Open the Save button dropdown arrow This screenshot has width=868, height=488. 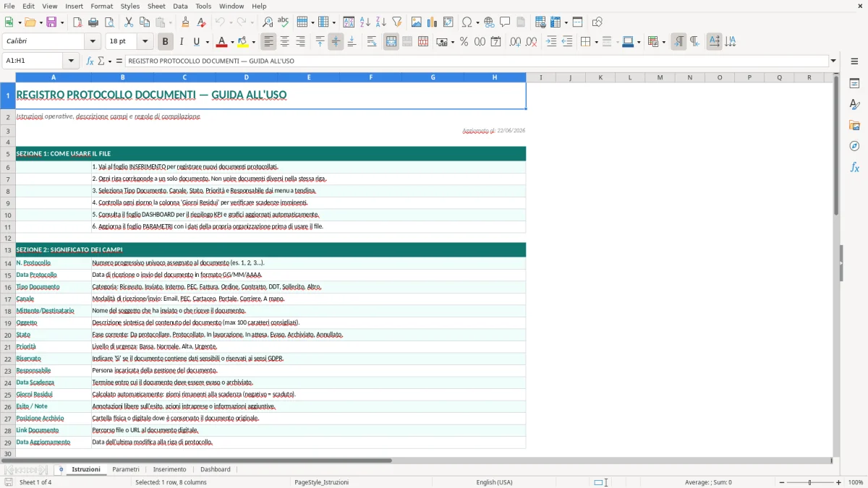[62, 22]
